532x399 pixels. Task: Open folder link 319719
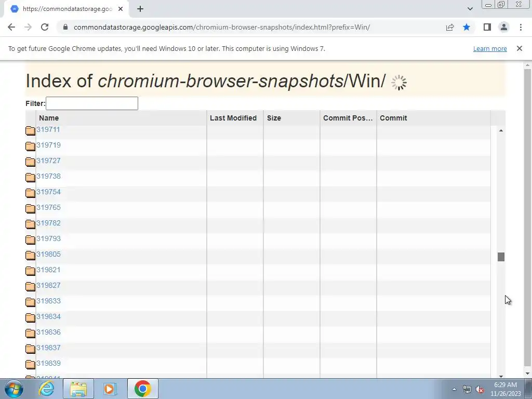pyautogui.click(x=48, y=145)
